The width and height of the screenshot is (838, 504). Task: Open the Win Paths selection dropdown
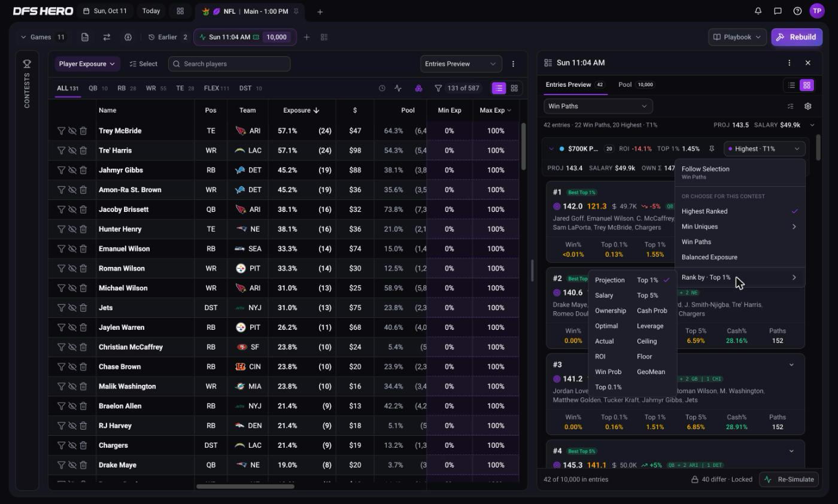pos(598,106)
